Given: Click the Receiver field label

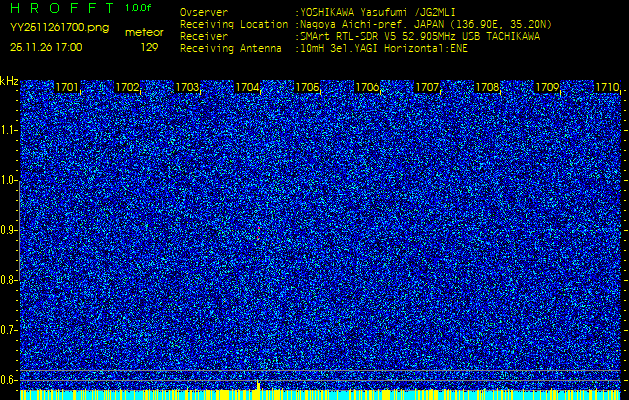Looking at the screenshot, I should click(x=204, y=37).
